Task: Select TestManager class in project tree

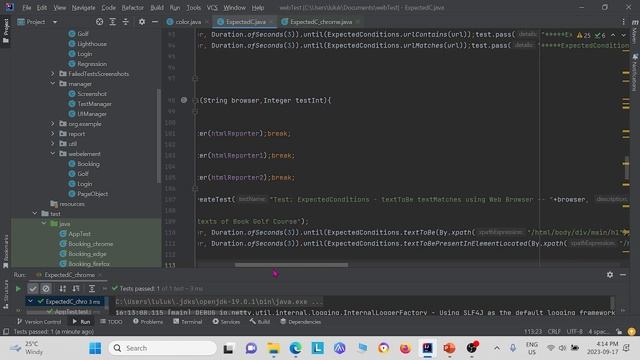Action: [94, 104]
